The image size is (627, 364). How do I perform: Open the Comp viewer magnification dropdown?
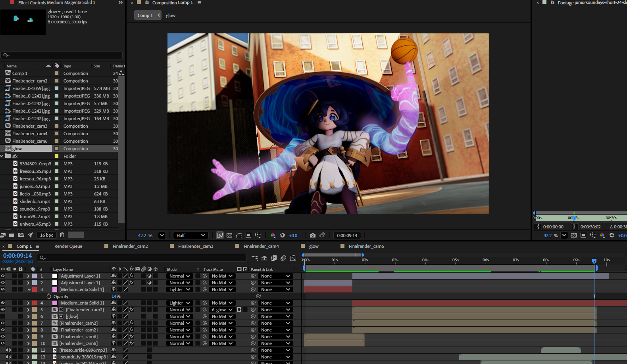click(162, 236)
